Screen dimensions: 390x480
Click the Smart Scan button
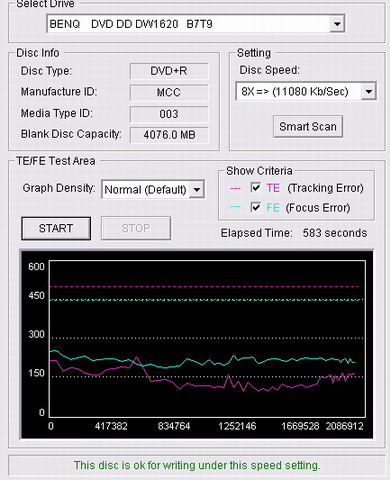pyautogui.click(x=308, y=126)
